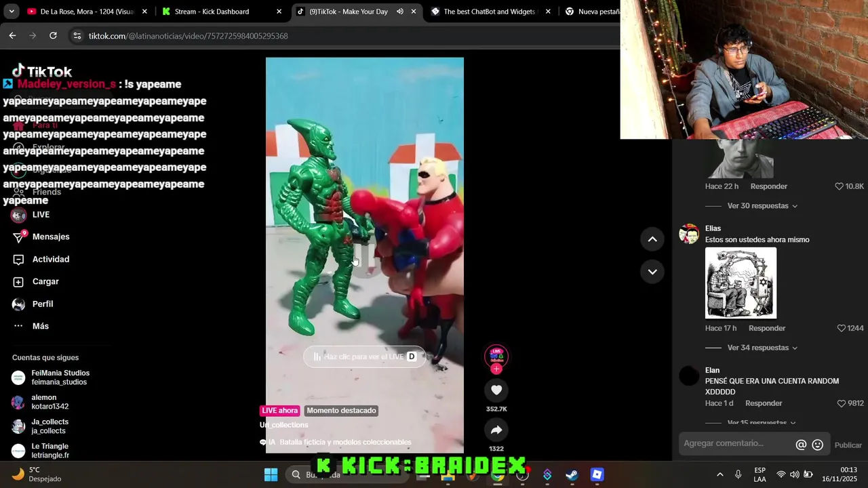Open the tab search dropdown arrow
The height and width of the screenshot is (488, 868).
[11, 12]
